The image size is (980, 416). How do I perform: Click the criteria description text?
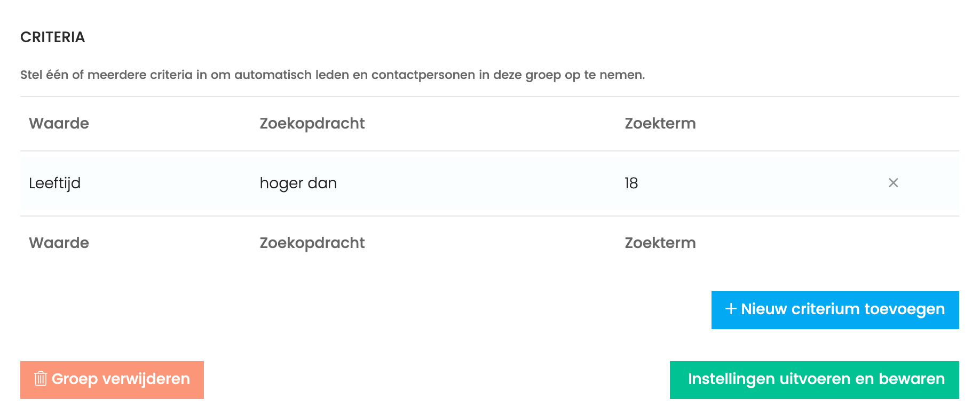[x=333, y=75]
